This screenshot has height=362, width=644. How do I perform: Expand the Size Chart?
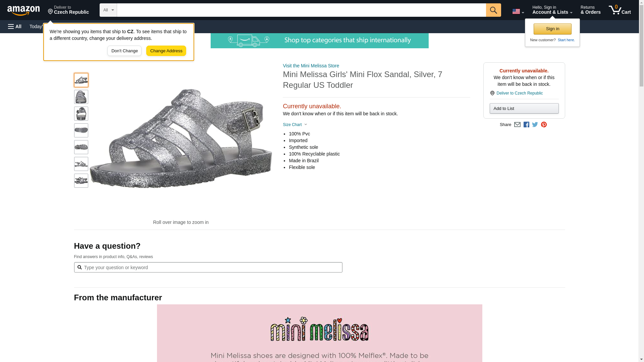click(x=295, y=125)
